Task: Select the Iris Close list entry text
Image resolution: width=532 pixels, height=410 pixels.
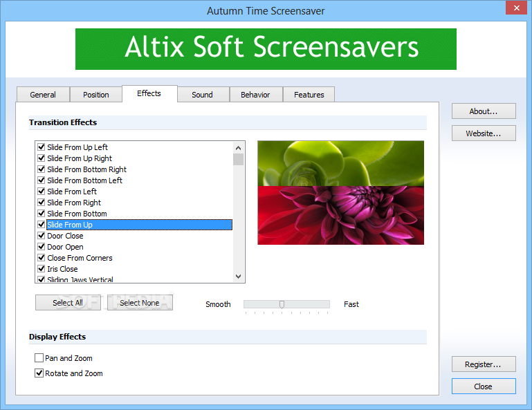Action: point(62,269)
